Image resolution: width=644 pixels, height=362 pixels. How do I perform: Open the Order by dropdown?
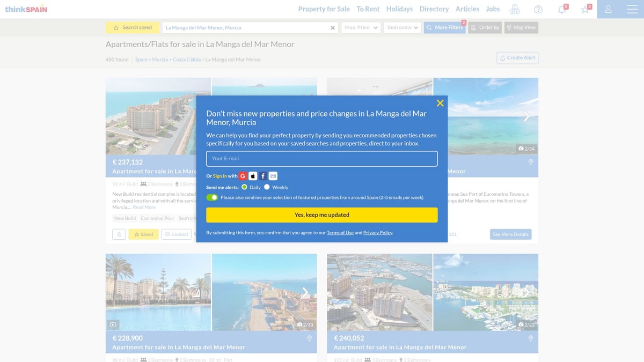tap(485, 27)
